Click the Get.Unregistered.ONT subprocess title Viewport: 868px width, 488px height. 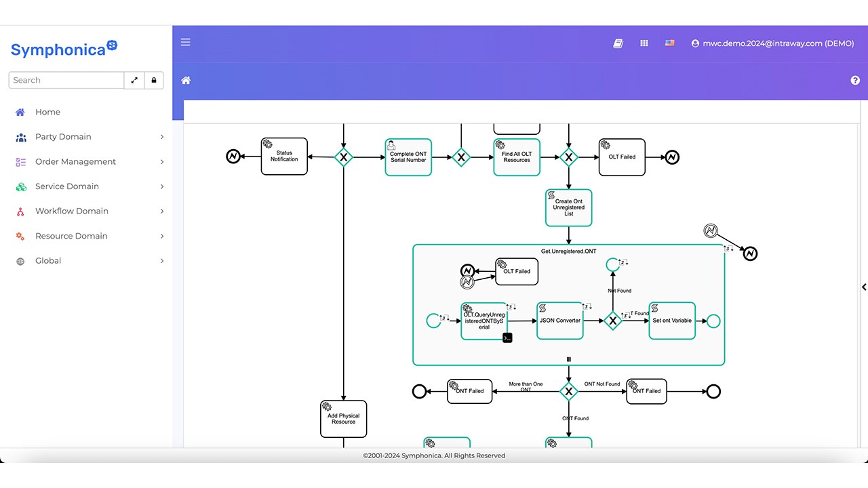coord(569,251)
